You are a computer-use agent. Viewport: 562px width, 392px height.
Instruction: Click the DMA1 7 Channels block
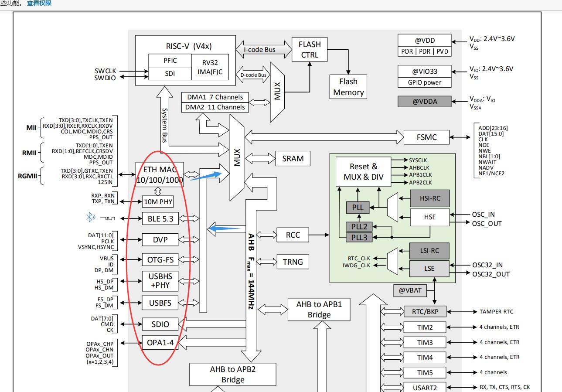pyautogui.click(x=215, y=97)
